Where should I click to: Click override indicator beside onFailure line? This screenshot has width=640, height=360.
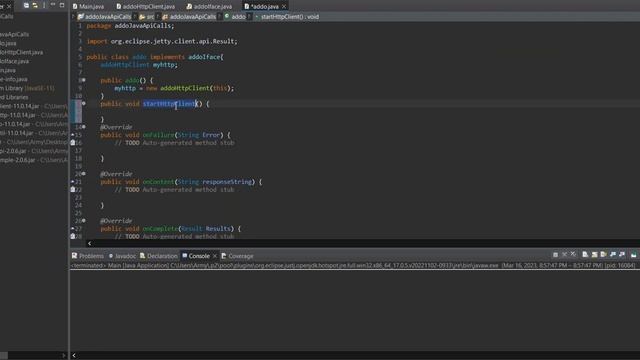tap(73, 135)
